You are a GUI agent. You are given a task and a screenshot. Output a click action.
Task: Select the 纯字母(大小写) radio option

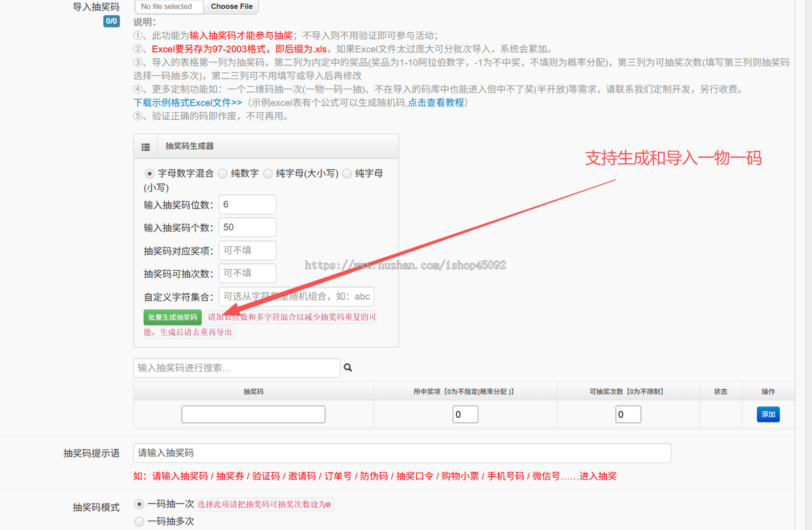point(268,173)
